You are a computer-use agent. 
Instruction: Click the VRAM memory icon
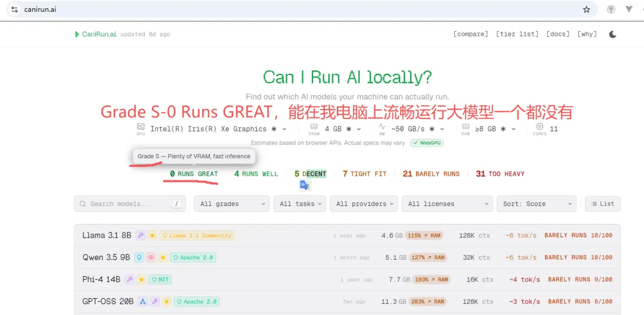314,126
